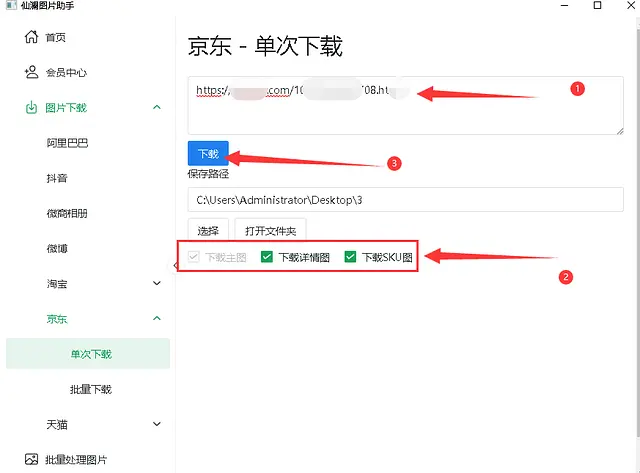Collapse the 图片下载 section chevron
This screenshot has width=640, height=473.
click(x=157, y=107)
